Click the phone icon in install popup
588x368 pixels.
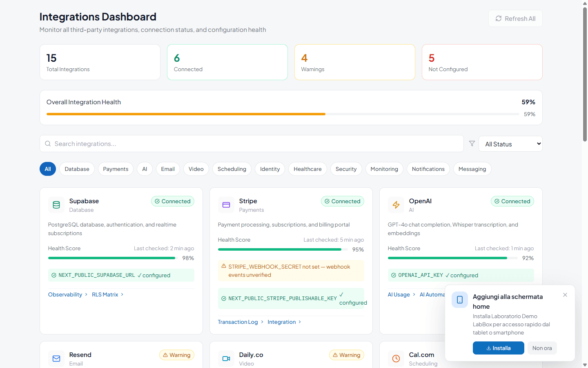click(460, 300)
